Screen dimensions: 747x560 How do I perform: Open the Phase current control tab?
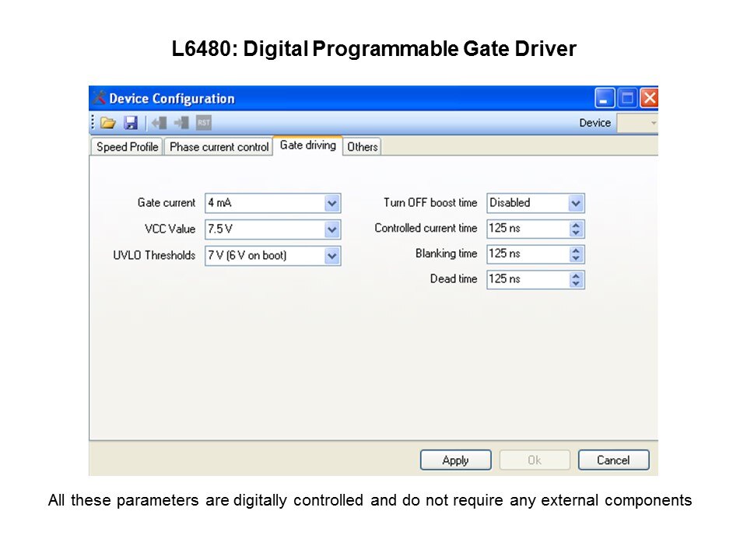click(x=219, y=147)
